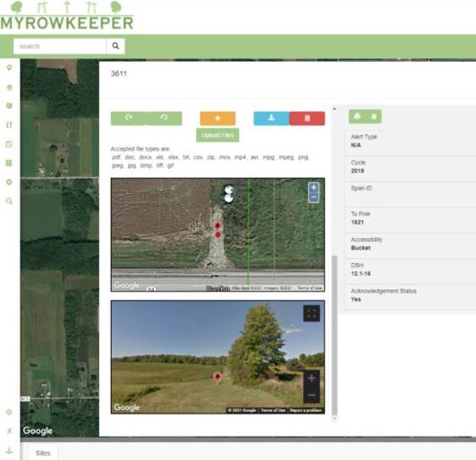Viewport: 476px width, 460px height.
Task: Open the map pin item in sidebar
Action: coord(9,67)
